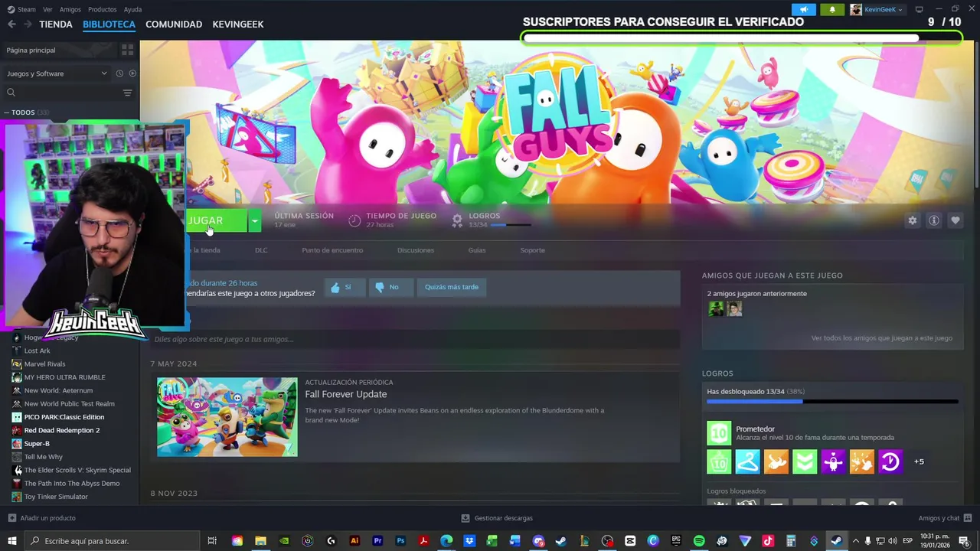Screen dimensions: 980x551
Task: Open notifications bell icon
Action: pos(832,9)
